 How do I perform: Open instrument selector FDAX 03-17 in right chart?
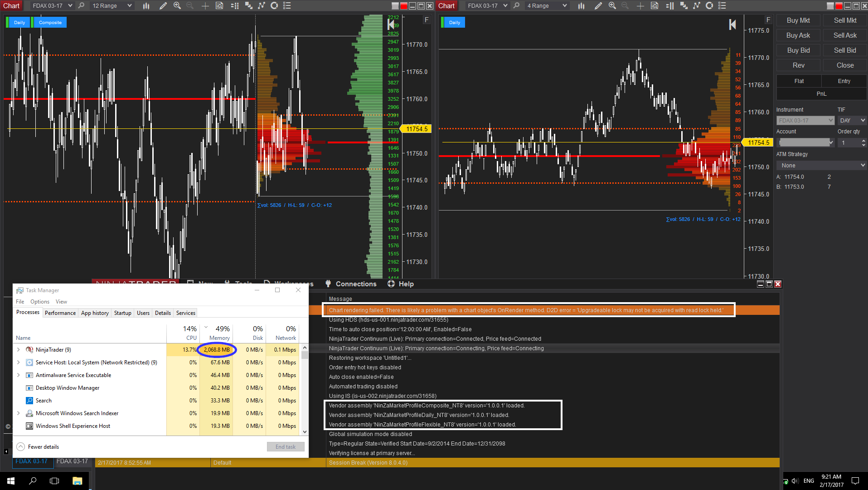click(487, 6)
